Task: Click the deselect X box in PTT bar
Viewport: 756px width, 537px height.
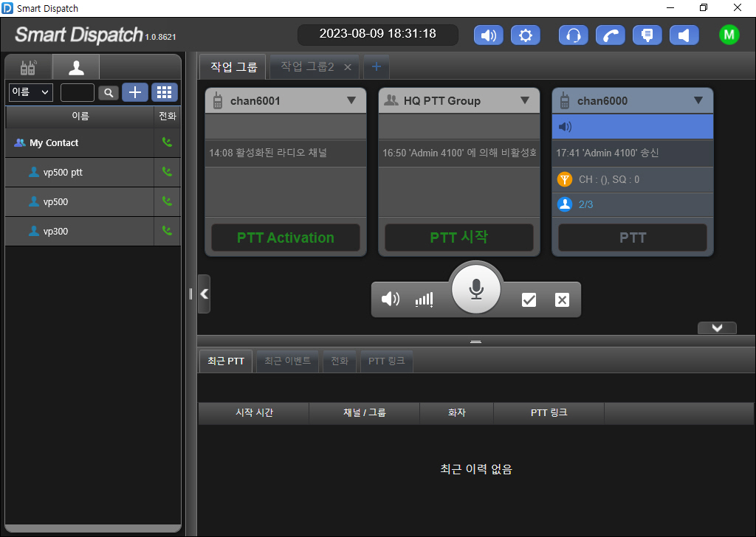Action: [562, 299]
